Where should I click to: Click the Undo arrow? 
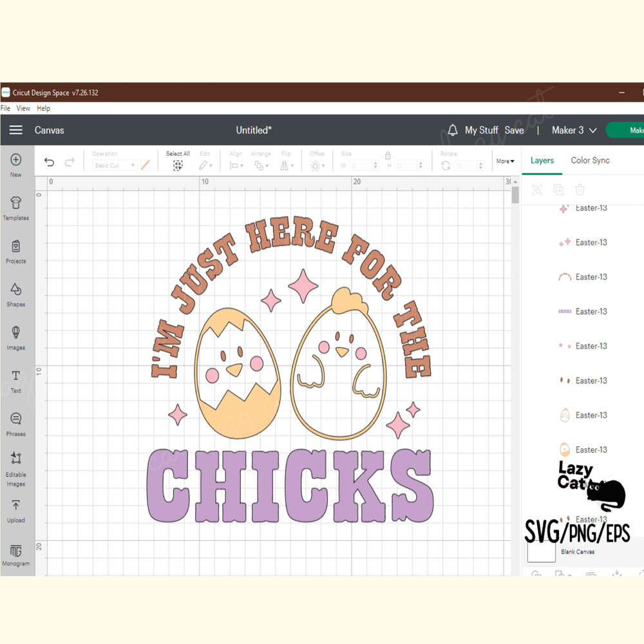coord(49,162)
